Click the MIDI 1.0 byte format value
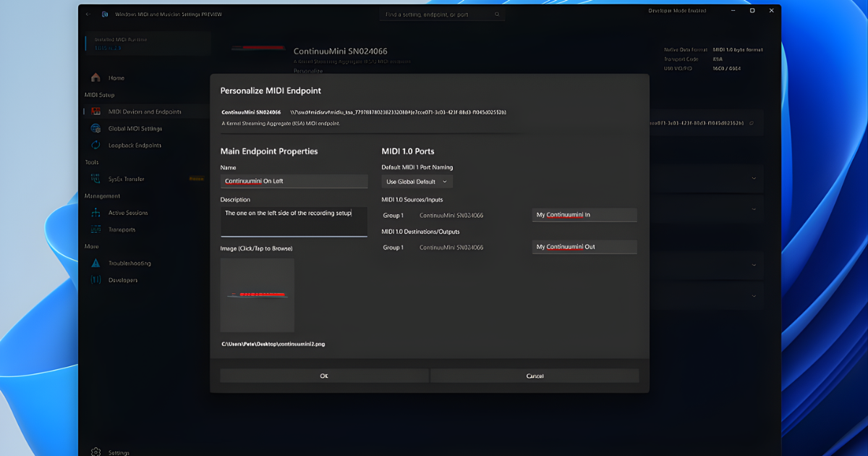868x456 pixels. [738, 50]
